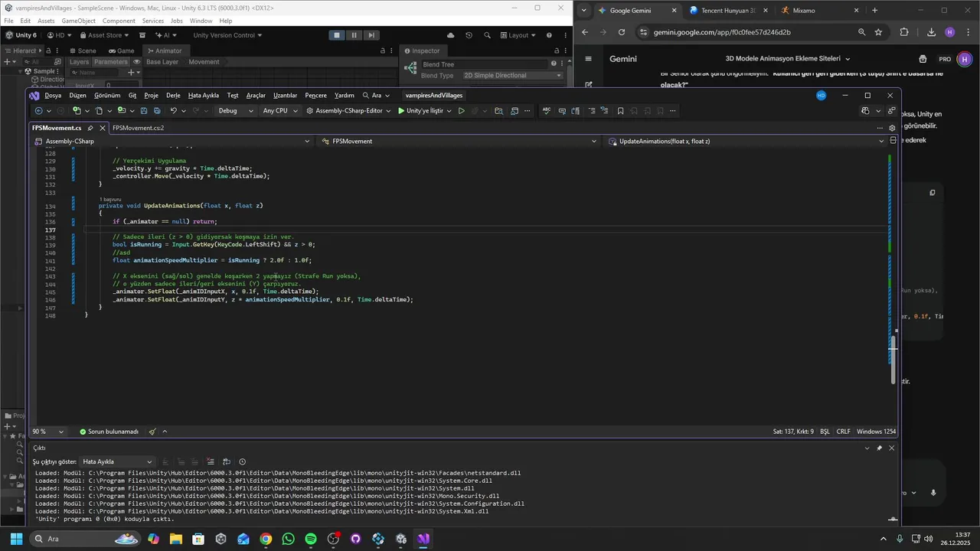Click the Chrome downloads icon

931,32
